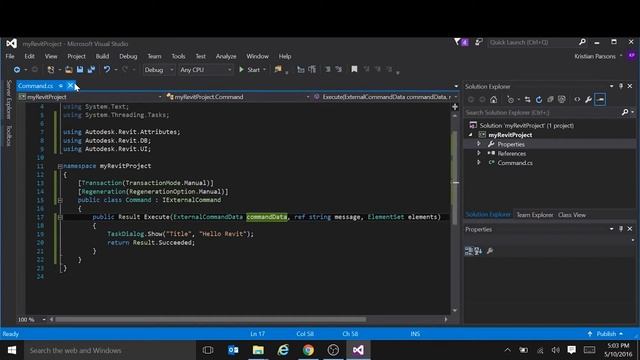
Task: Collapse the public class Command outline block
Action: (x=60, y=200)
